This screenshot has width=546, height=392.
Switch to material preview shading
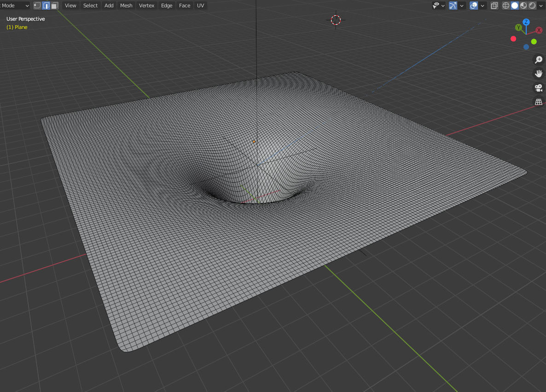point(523,6)
